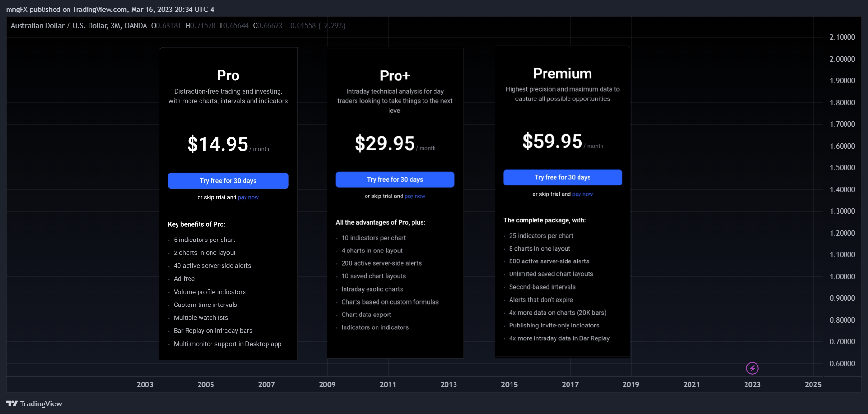Image resolution: width=868 pixels, height=414 pixels.
Task: Click the 'Key benefits of Pro:' heading
Action: click(197, 224)
